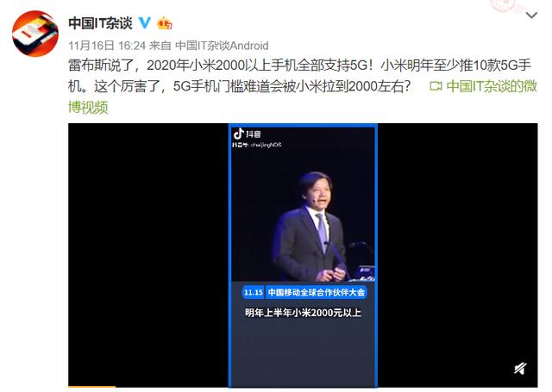Screen dimensions: 552x392
Task: Click the subtitle 明年上半年小米2000元以上
Action: (303, 313)
